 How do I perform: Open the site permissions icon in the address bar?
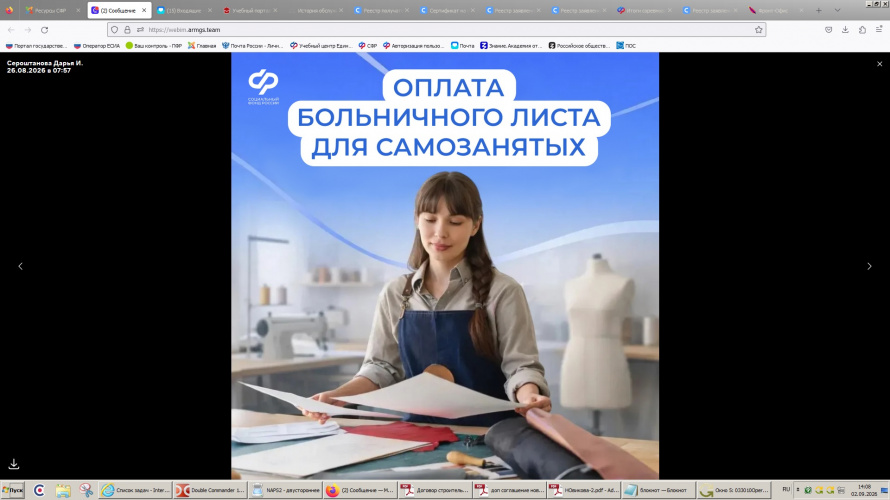click(x=140, y=30)
